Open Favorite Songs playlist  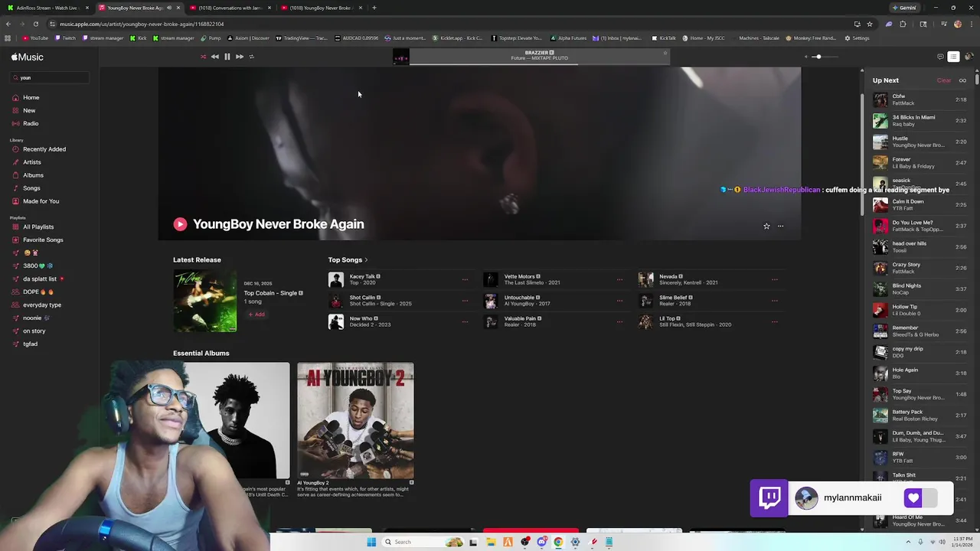pyautogui.click(x=43, y=240)
